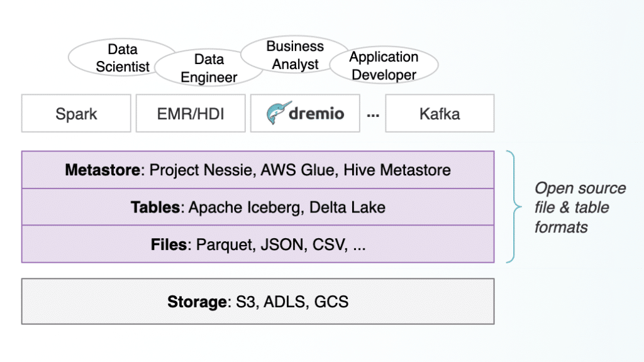Select the Metastore layer row

258,170
